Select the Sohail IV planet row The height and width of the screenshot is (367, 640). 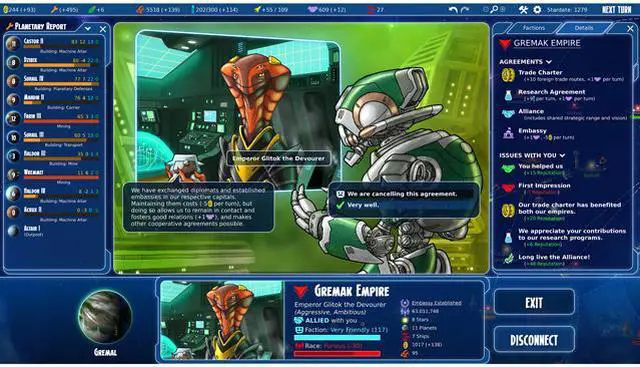[53, 81]
